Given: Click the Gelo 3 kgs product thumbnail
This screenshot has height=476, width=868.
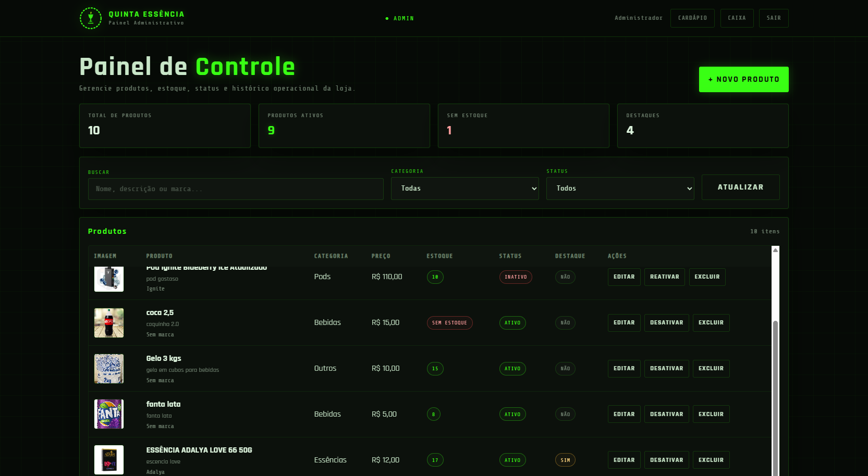Looking at the screenshot, I should tap(109, 369).
